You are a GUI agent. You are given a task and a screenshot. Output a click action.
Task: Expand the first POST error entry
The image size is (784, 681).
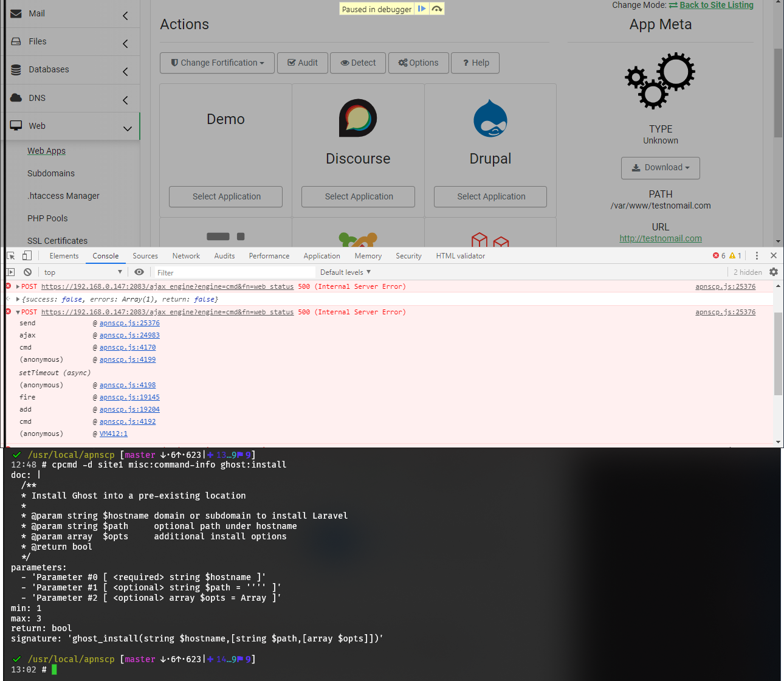pyautogui.click(x=18, y=286)
